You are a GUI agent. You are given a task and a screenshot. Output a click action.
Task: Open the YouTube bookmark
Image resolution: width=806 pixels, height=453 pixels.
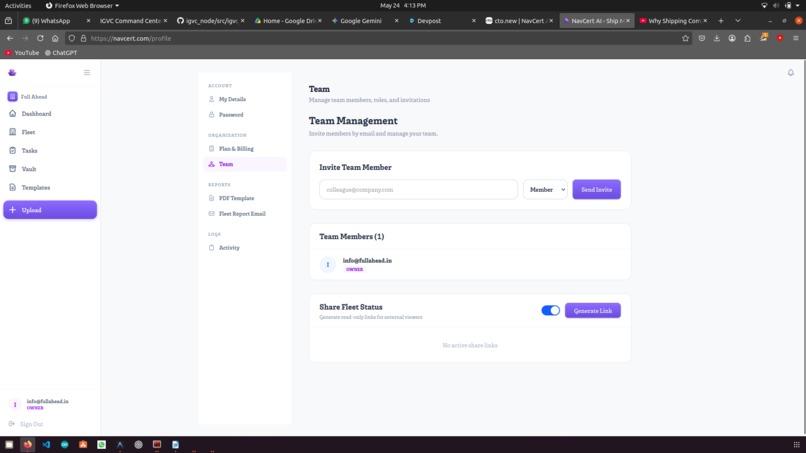tap(22, 52)
